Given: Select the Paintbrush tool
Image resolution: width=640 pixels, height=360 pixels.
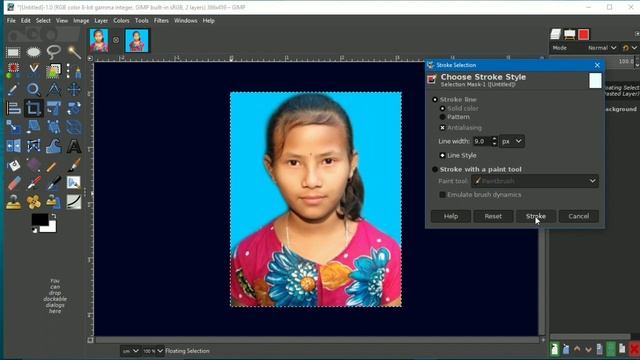Looking at the screenshot, I should 74,165.
